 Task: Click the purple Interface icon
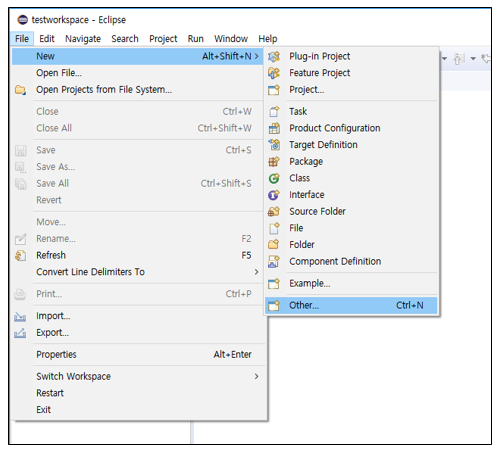(x=274, y=195)
